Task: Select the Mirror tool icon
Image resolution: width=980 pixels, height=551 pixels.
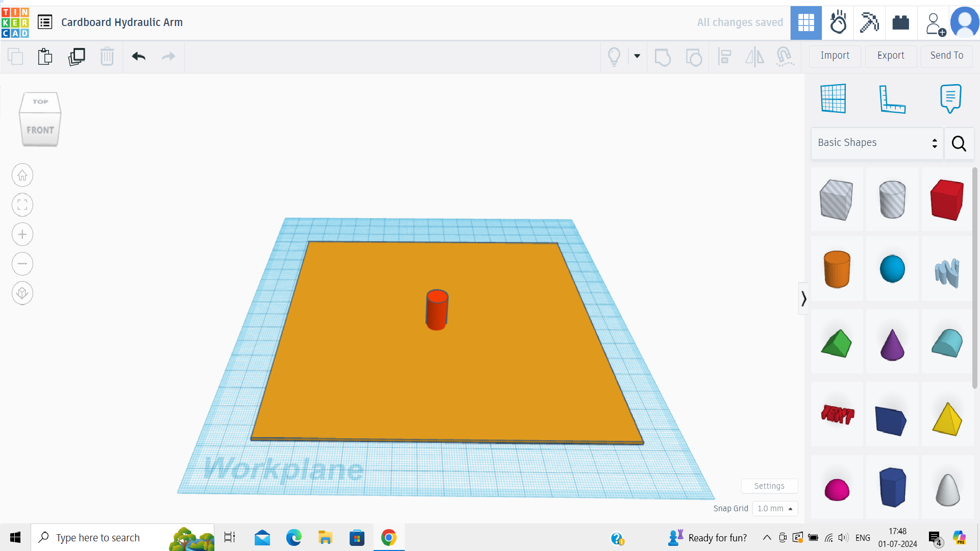Action: (755, 56)
